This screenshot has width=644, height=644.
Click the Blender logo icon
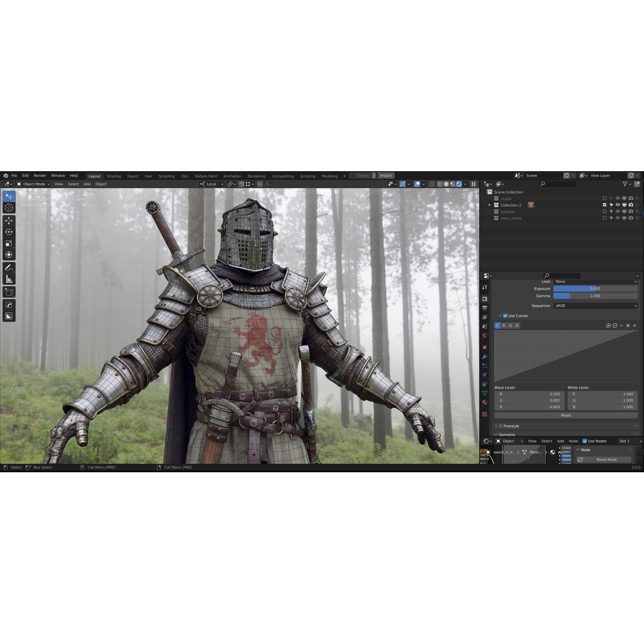(x=5, y=175)
